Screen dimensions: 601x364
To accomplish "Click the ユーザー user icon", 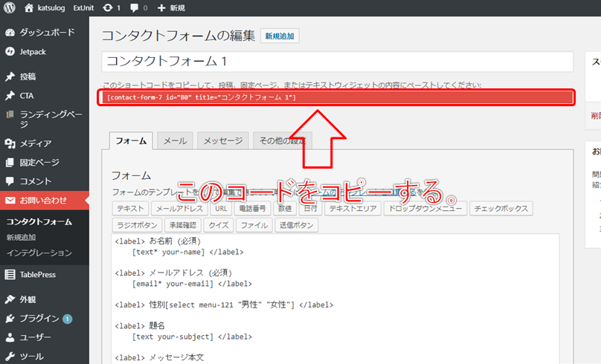I will (x=10, y=337).
